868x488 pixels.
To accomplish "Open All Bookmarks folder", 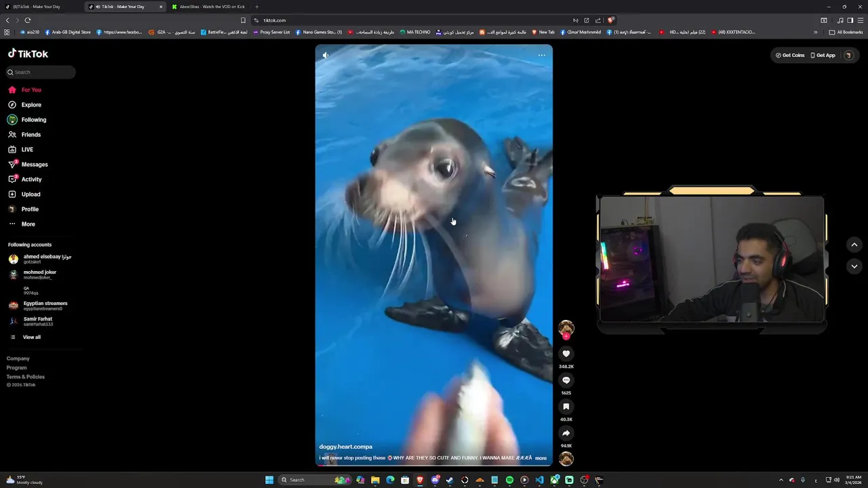I will (846, 32).
